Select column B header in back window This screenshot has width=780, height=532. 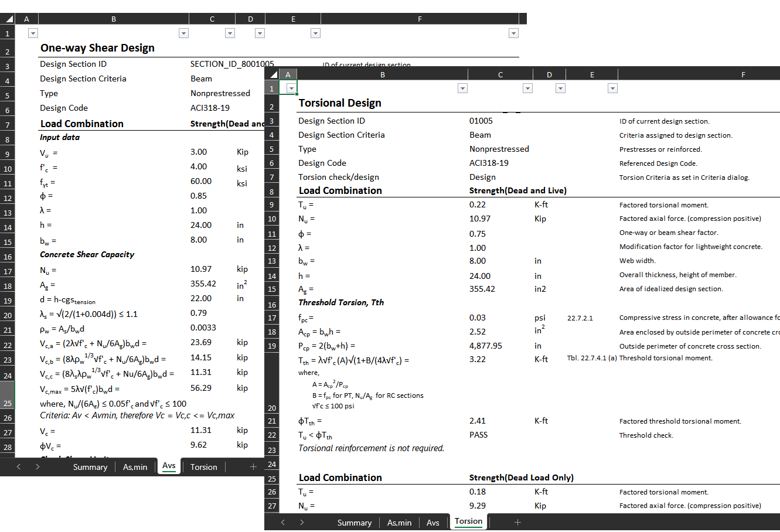[114, 19]
